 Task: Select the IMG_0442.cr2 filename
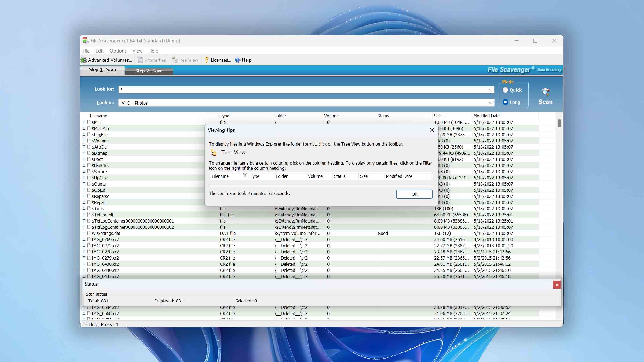(x=105, y=276)
